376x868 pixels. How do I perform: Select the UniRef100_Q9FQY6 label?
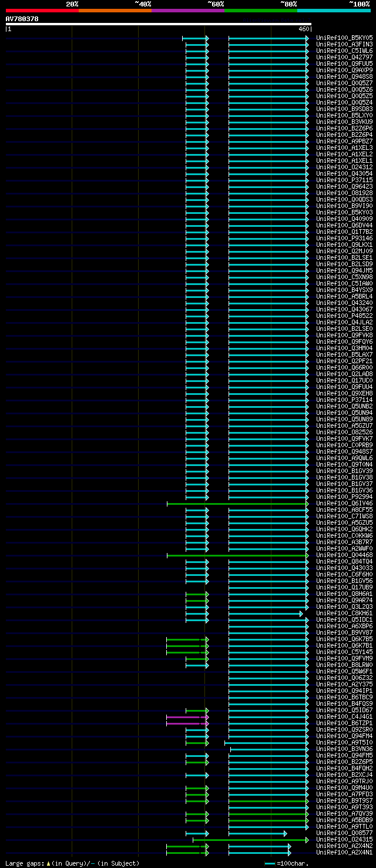[x=344, y=341]
